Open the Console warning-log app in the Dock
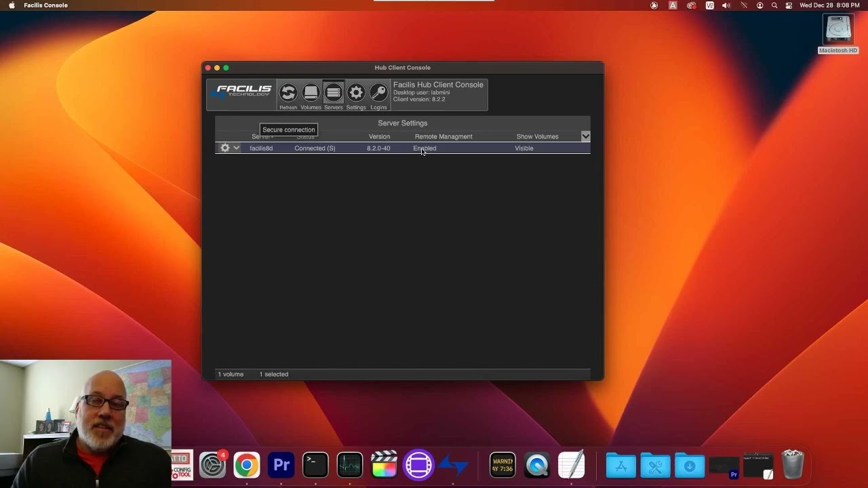868x488 pixels. click(x=502, y=466)
